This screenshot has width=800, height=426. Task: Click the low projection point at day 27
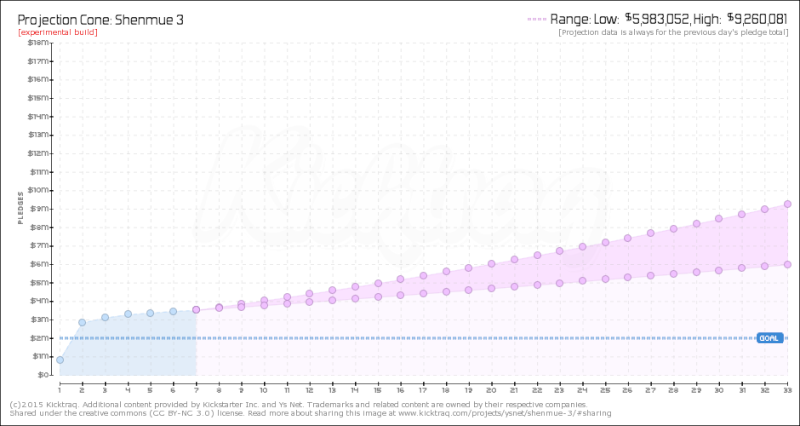[651, 275]
